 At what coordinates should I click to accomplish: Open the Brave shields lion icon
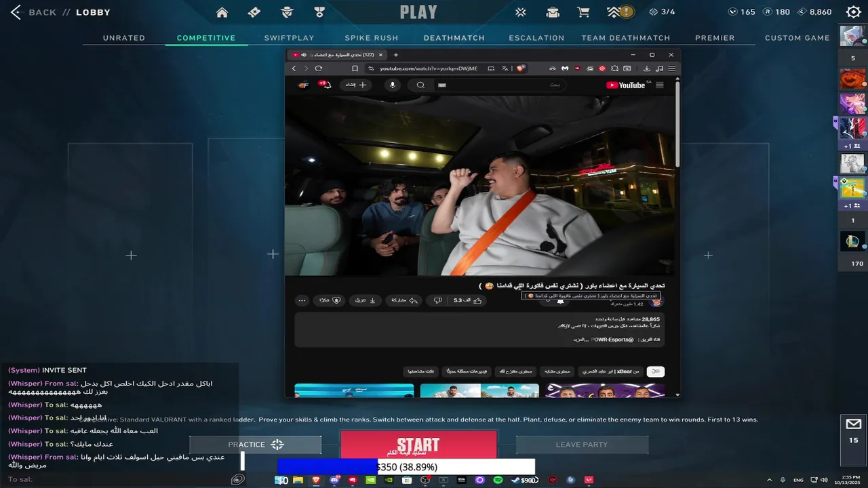(x=520, y=68)
